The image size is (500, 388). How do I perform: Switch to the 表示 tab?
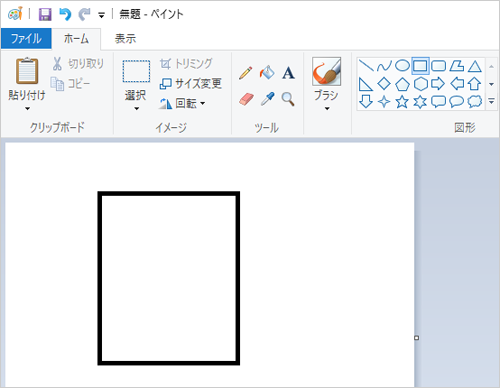(x=125, y=39)
